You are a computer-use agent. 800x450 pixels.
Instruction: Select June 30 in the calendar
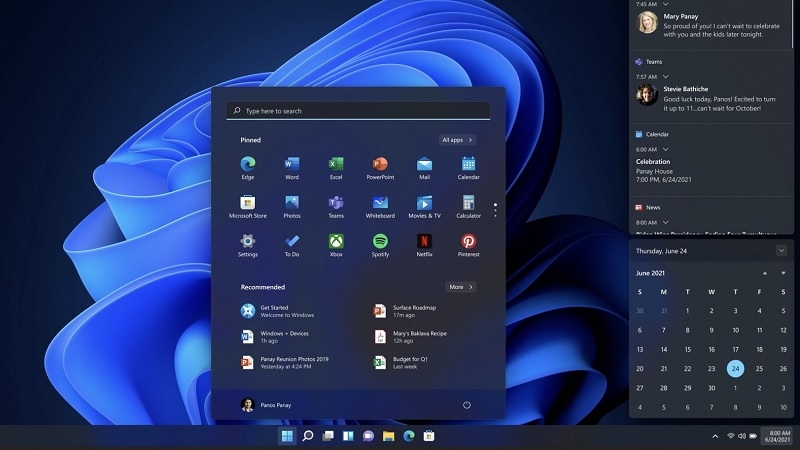pyautogui.click(x=711, y=388)
